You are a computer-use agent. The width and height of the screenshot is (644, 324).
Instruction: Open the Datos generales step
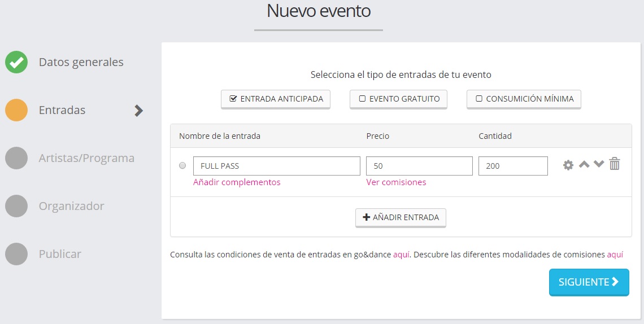[81, 62]
